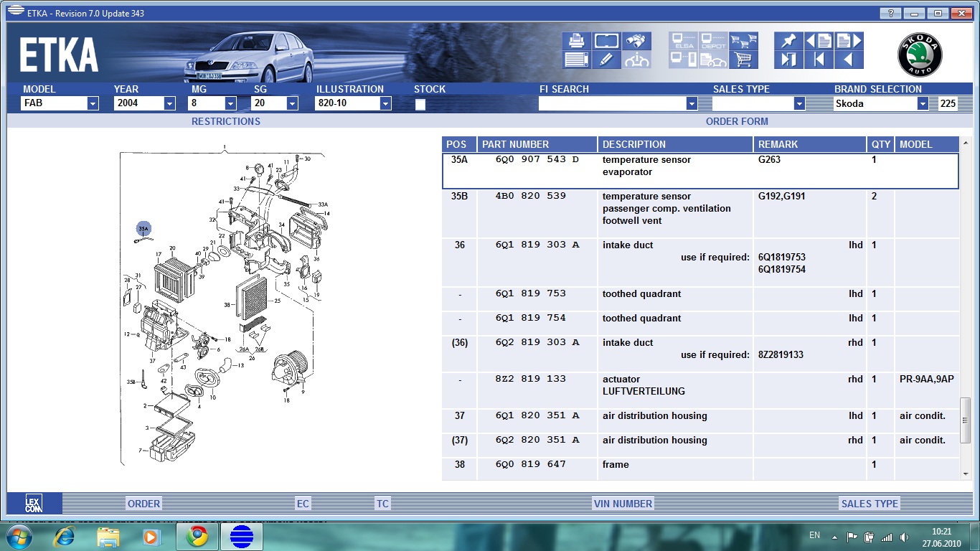Open the ETKA help question-mark button
The image size is (980, 551).
[x=890, y=13]
